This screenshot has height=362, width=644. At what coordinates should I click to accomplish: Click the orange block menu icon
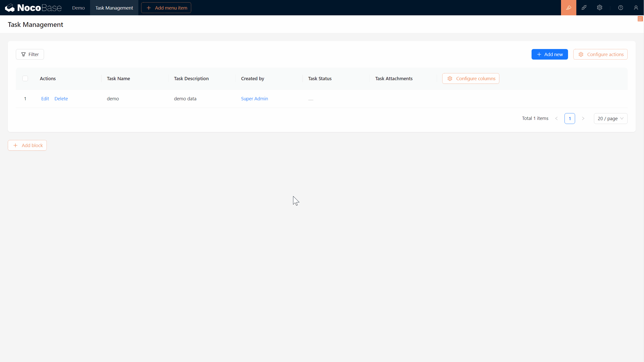tap(640, 19)
